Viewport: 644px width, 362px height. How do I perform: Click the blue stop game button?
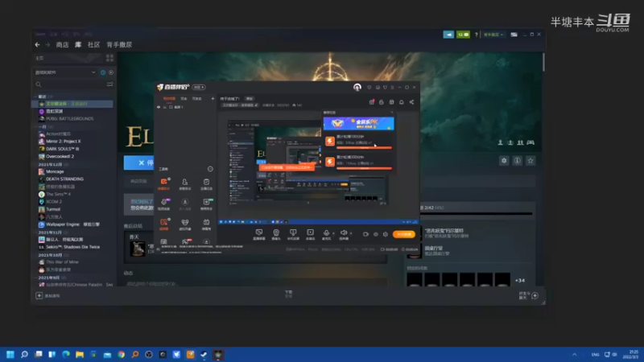click(138, 163)
